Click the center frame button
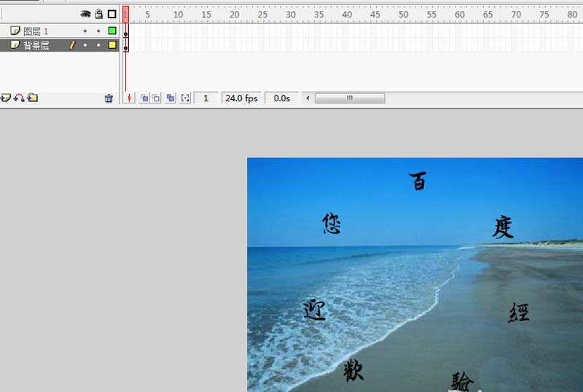The image size is (583, 392). tap(129, 98)
